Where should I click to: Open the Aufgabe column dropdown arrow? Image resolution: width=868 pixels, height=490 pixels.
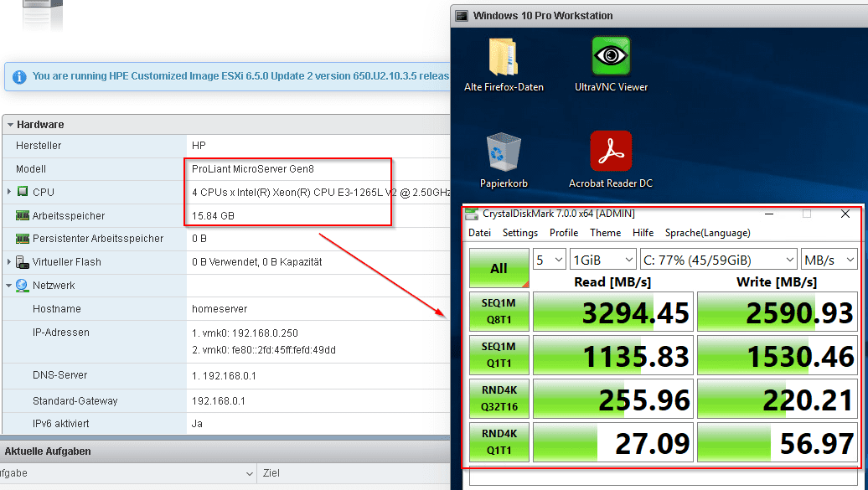(x=249, y=474)
